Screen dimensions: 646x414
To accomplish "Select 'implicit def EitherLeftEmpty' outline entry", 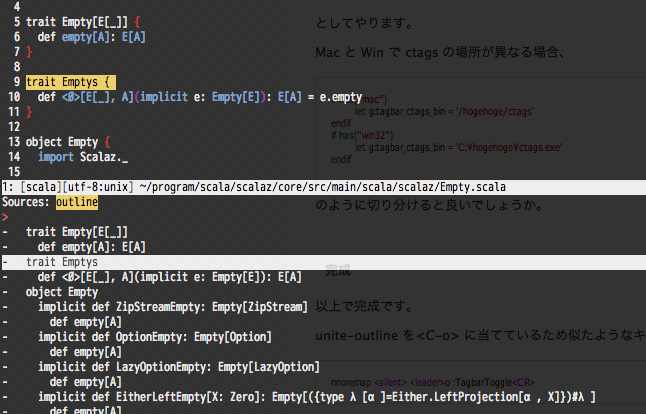I will pos(317,397).
